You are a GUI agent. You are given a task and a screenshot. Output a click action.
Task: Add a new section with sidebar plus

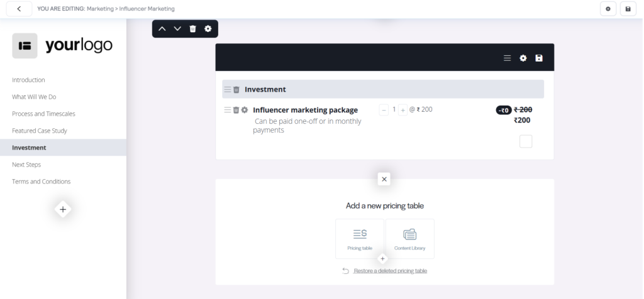coord(63,210)
